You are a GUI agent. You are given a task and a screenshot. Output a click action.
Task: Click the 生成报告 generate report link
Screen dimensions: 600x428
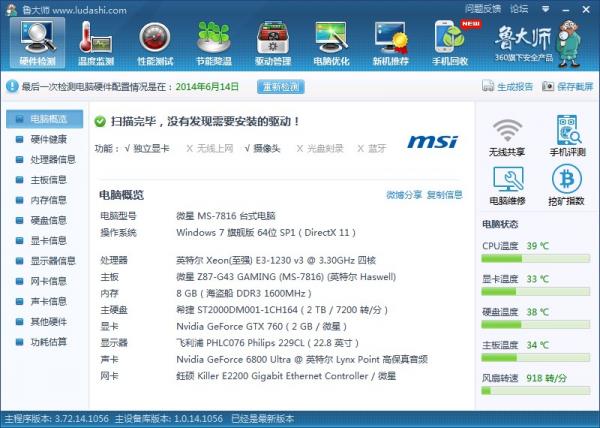[x=515, y=87]
